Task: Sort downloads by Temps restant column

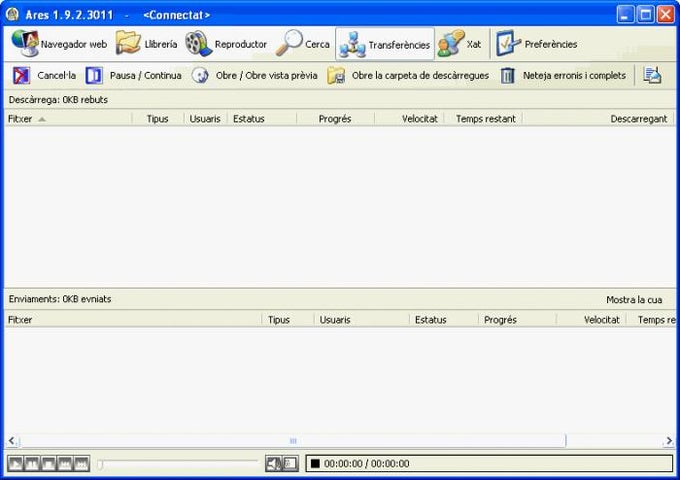Action: click(483, 118)
